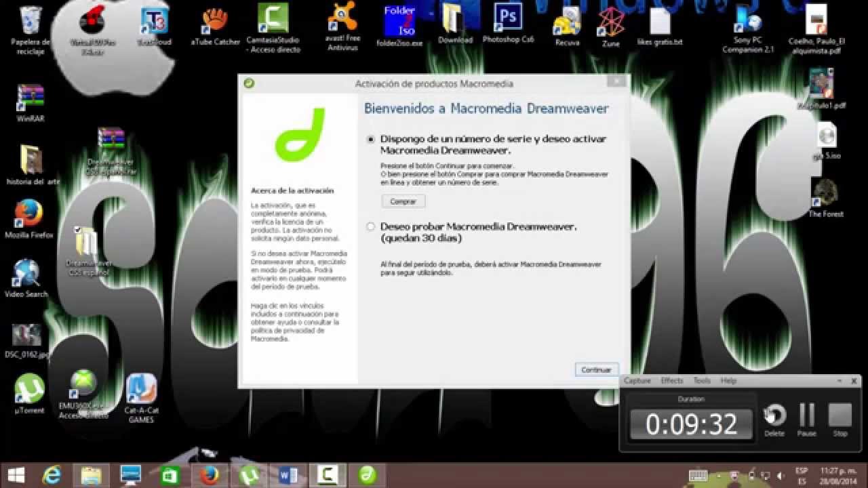This screenshot has height=488, width=868.
Task: Select the Photoshop Cs6 desktop shortcut
Action: (x=508, y=24)
